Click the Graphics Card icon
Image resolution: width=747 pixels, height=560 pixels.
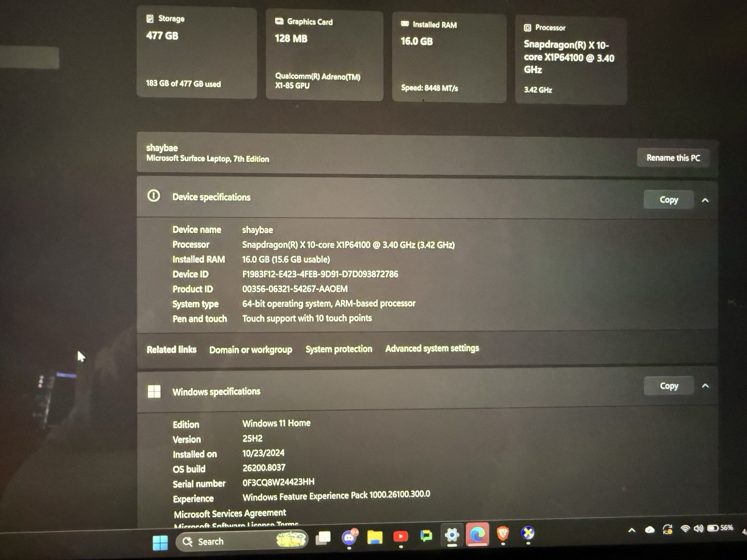(x=279, y=21)
